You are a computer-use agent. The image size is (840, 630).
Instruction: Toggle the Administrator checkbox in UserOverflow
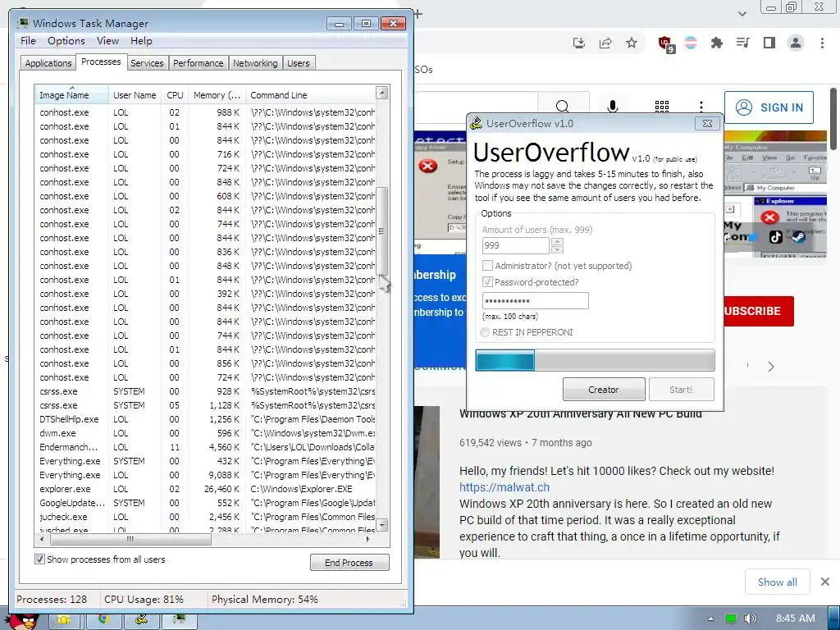(487, 266)
